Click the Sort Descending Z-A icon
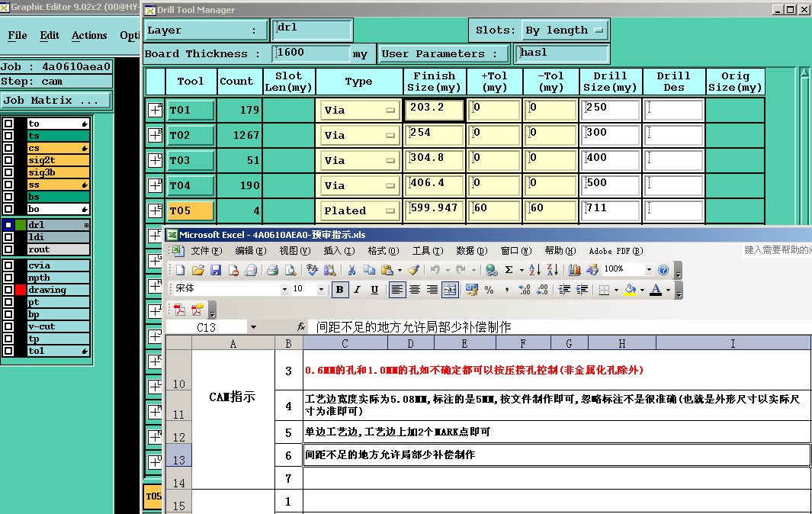Viewport: 812px width, 514px height. point(553,270)
